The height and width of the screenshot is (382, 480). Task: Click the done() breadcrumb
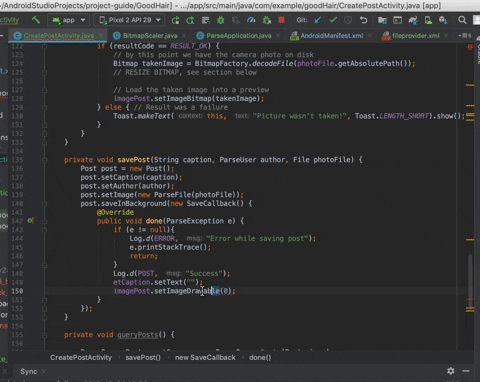pyautogui.click(x=260, y=357)
